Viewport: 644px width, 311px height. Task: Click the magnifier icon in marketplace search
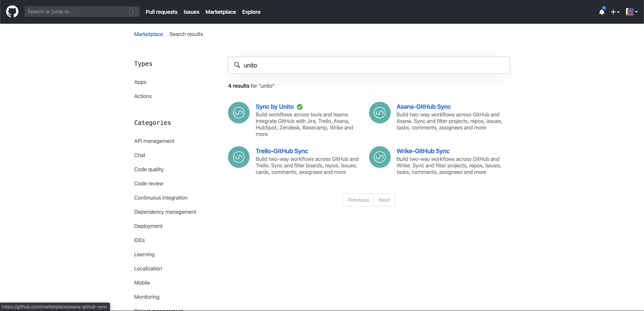[x=237, y=65]
